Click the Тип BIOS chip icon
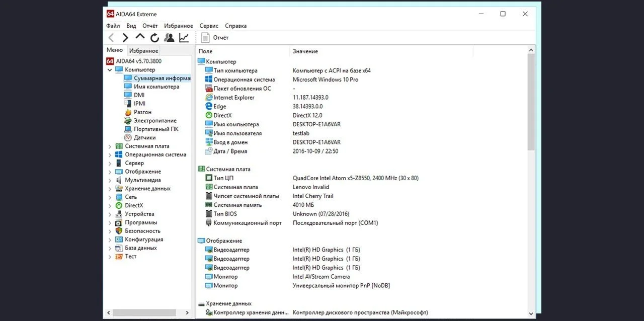 [x=209, y=214]
